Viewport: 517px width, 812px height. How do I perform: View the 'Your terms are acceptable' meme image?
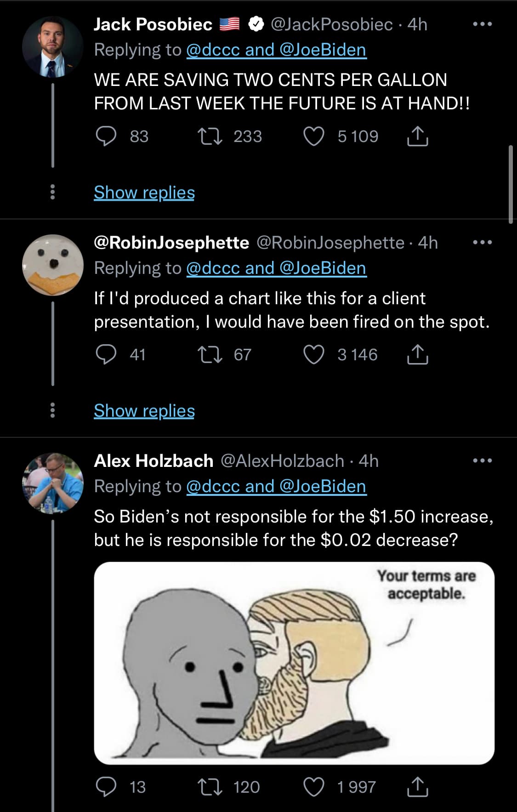[x=294, y=663]
